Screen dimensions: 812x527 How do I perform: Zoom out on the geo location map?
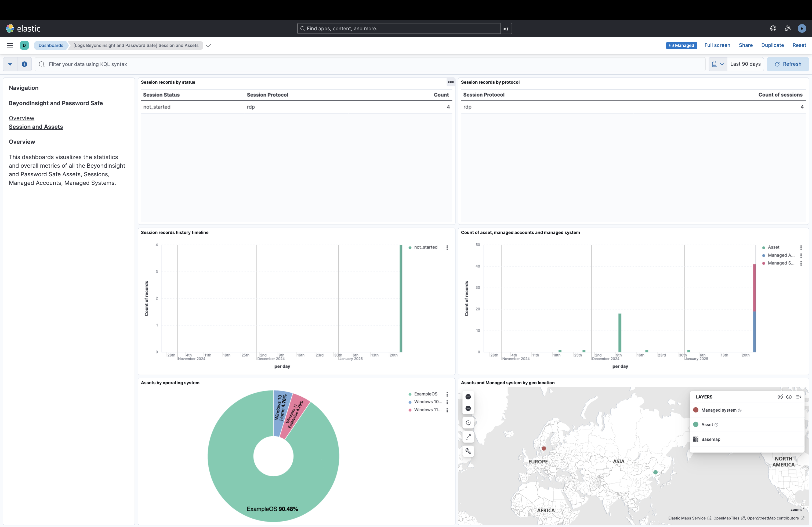[x=468, y=408]
